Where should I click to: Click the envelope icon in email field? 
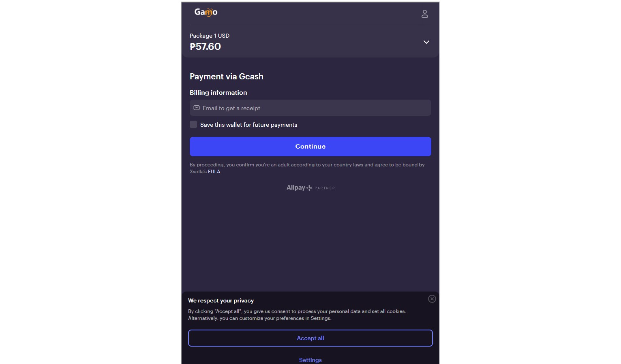click(x=197, y=108)
